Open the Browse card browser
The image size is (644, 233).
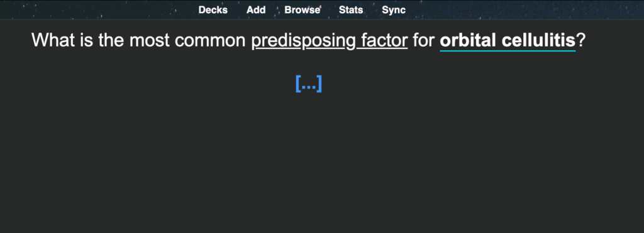point(303,10)
